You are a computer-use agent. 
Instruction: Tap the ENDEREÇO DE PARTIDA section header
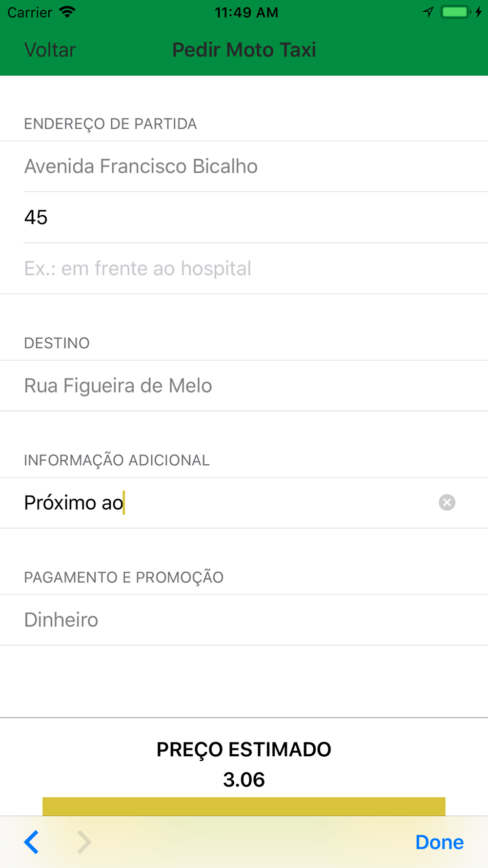111,124
